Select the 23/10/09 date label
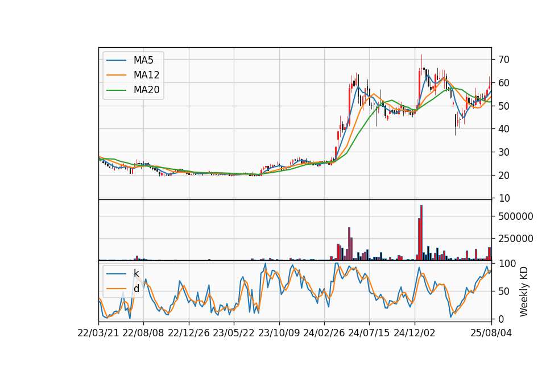546x392 pixels. pos(279,333)
